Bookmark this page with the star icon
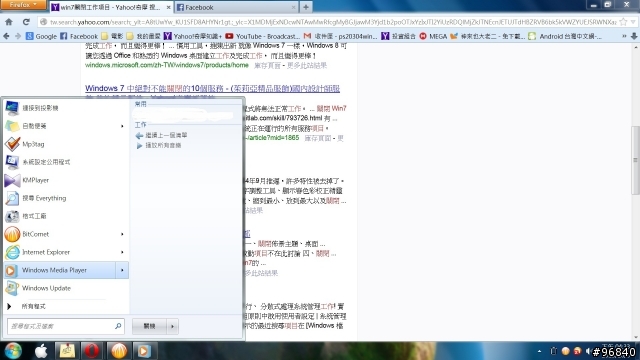Screen dimensions: 640x360 coord(623,22)
